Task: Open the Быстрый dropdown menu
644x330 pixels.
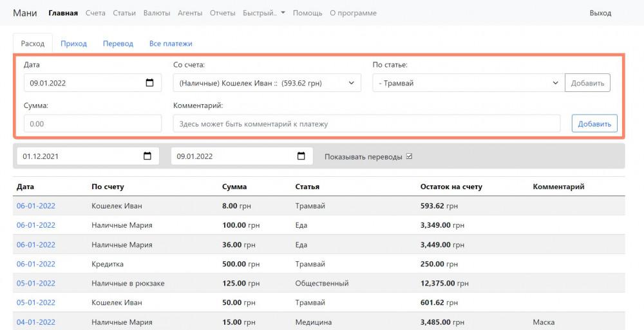Action: click(x=264, y=13)
